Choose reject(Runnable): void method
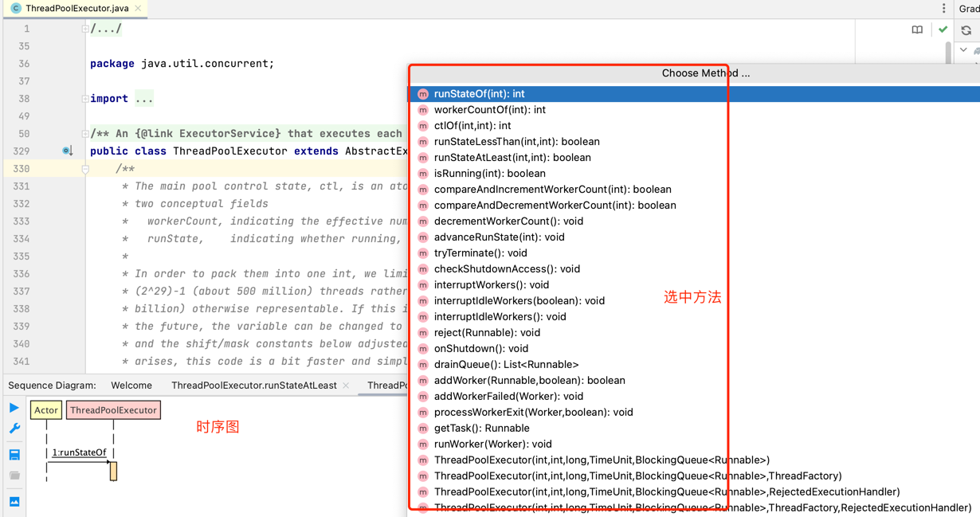 [x=694, y=333]
